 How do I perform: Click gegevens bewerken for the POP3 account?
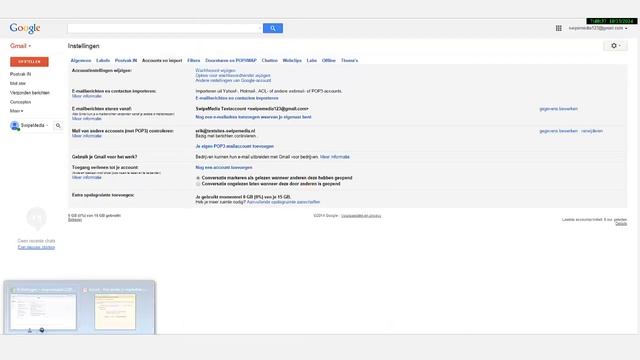pyautogui.click(x=558, y=131)
